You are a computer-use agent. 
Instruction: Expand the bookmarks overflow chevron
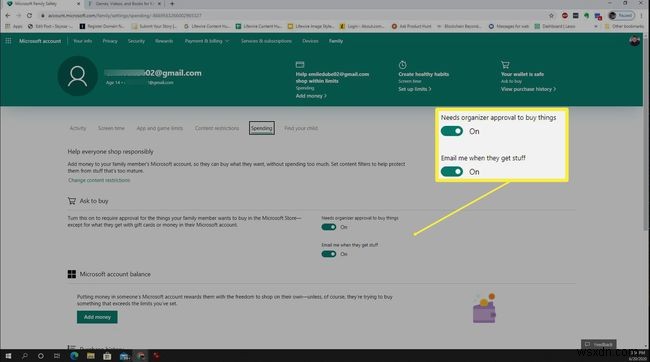(x=596, y=26)
